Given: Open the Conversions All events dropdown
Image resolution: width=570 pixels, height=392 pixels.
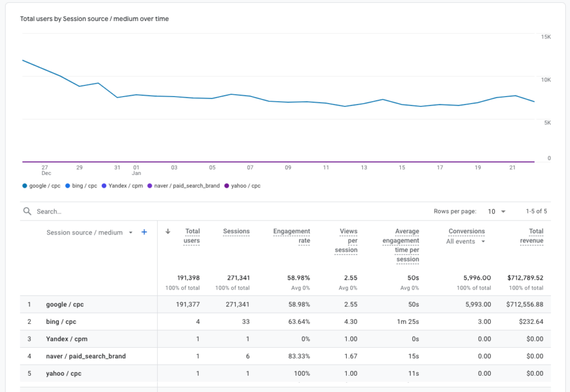Looking at the screenshot, I should click(x=466, y=241).
